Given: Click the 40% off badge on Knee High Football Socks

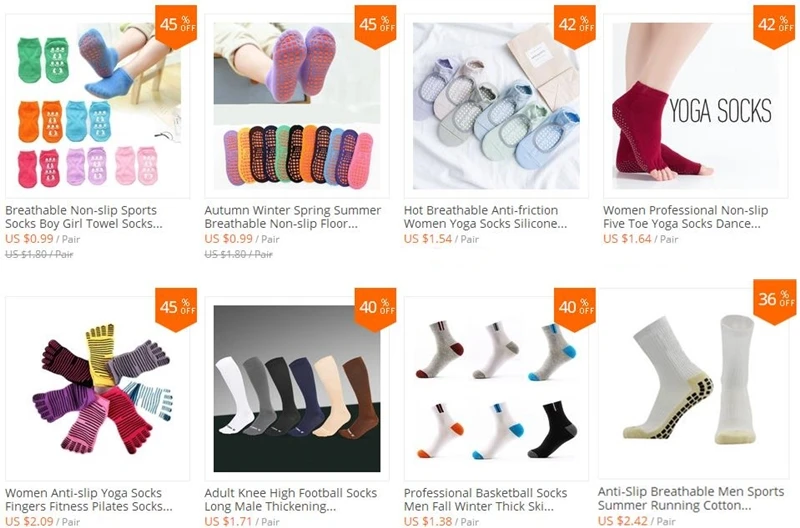Looking at the screenshot, I should [x=376, y=310].
